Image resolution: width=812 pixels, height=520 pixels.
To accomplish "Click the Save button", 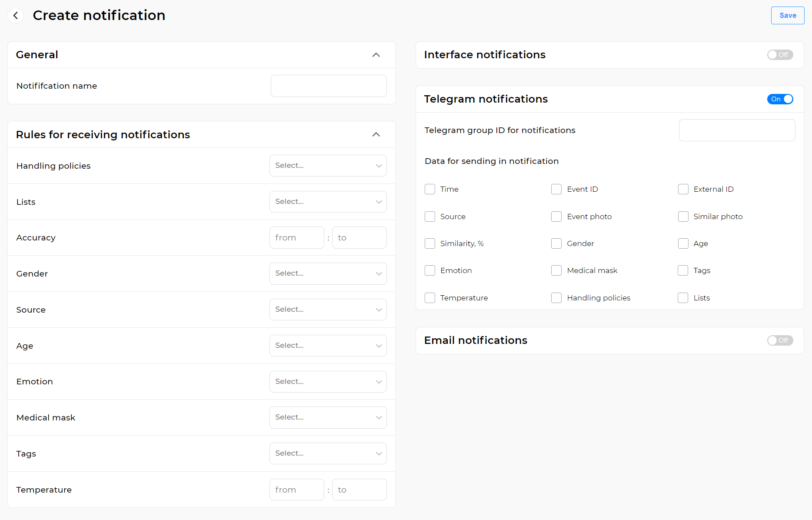I will [x=787, y=15].
